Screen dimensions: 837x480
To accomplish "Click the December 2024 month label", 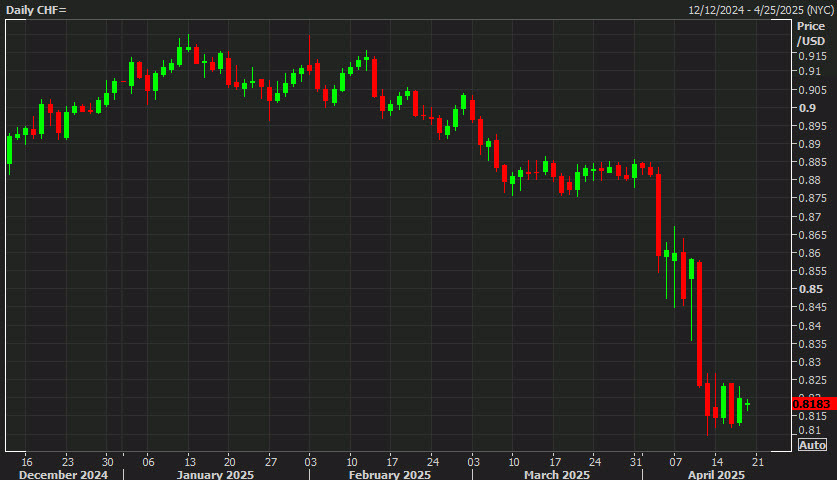I will [x=63, y=475].
